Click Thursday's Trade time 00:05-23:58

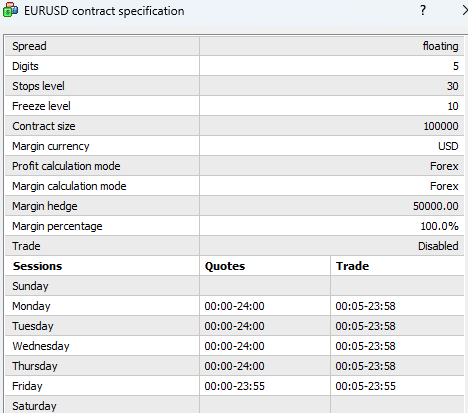click(x=365, y=366)
